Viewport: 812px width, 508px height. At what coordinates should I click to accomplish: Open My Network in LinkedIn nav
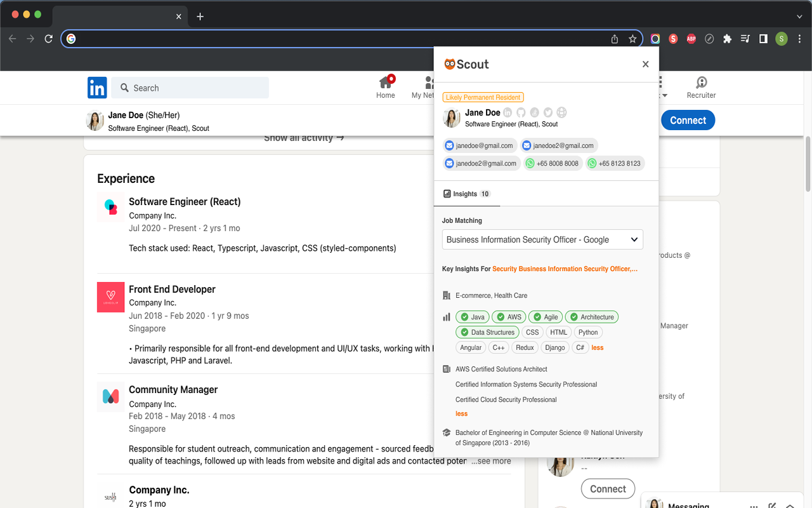pyautogui.click(x=422, y=88)
